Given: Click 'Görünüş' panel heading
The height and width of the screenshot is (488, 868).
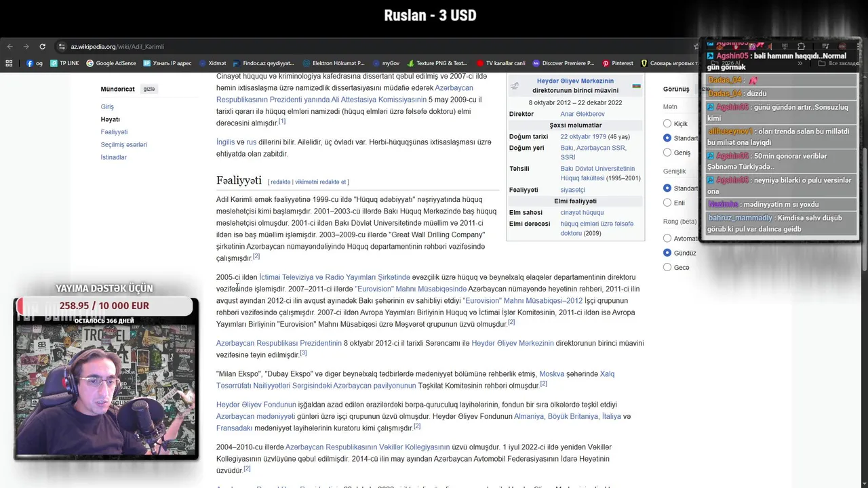Looking at the screenshot, I should click(x=676, y=89).
